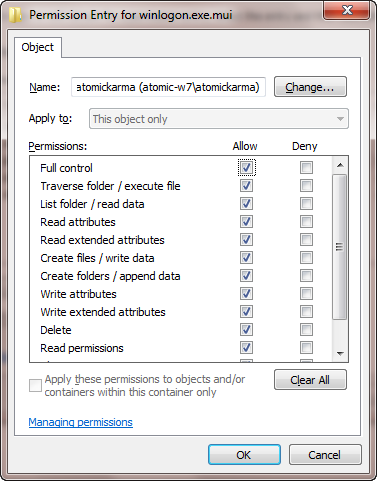Toggle Allow for List folder / read data
377x481 pixels.
[246, 203]
